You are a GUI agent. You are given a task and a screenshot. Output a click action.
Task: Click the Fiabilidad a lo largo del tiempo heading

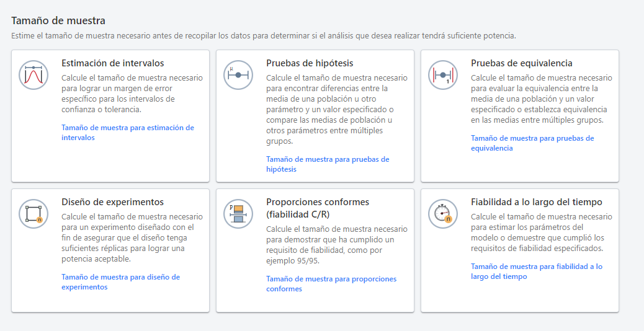click(x=536, y=202)
